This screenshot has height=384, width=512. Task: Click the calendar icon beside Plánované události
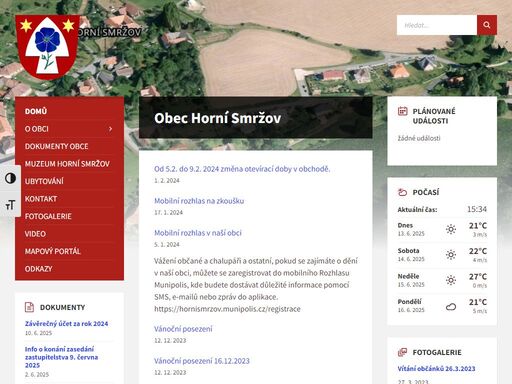click(x=403, y=111)
